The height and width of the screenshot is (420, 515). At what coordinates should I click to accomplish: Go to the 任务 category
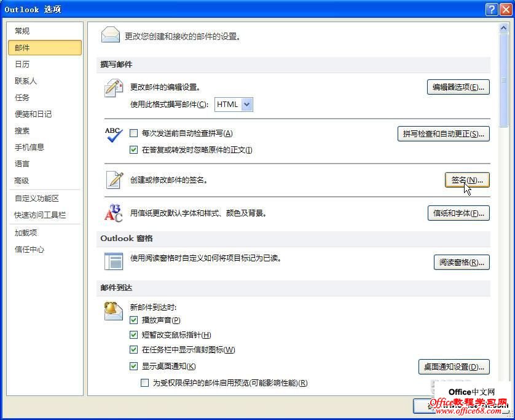[45, 98]
